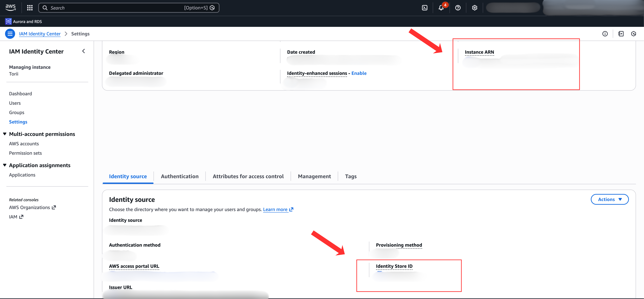Click the Settings breadcrumb text
The image size is (644, 299).
click(x=80, y=34)
